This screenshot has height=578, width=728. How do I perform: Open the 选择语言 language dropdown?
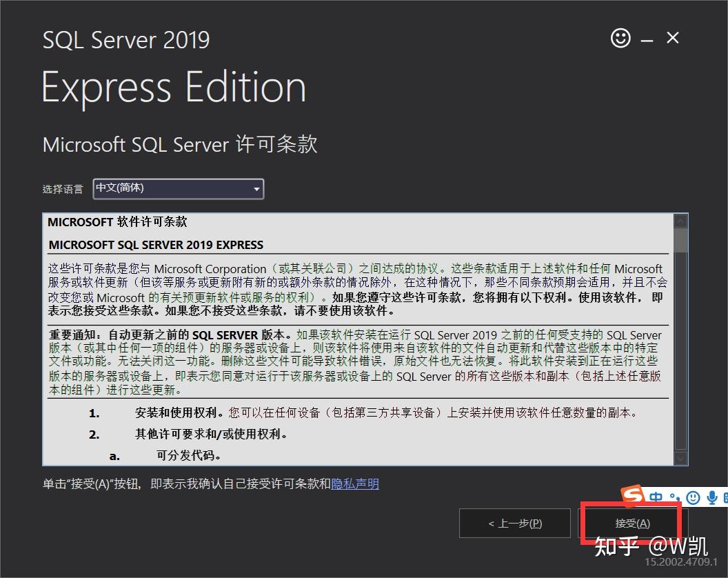point(179,188)
